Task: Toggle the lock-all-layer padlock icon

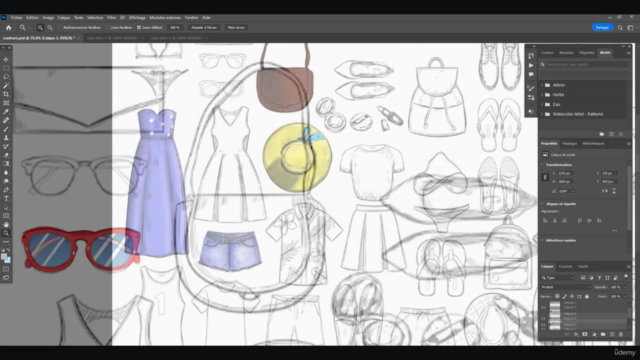Action: click(x=587, y=296)
